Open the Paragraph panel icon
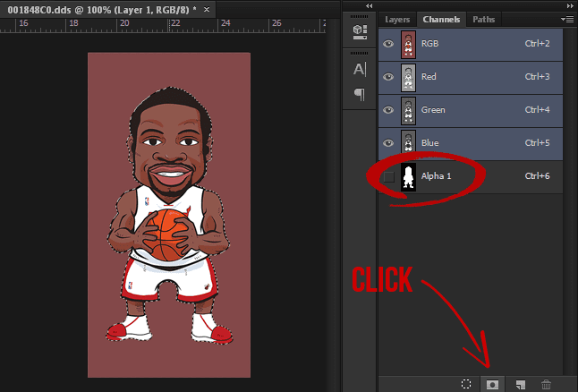 click(360, 94)
